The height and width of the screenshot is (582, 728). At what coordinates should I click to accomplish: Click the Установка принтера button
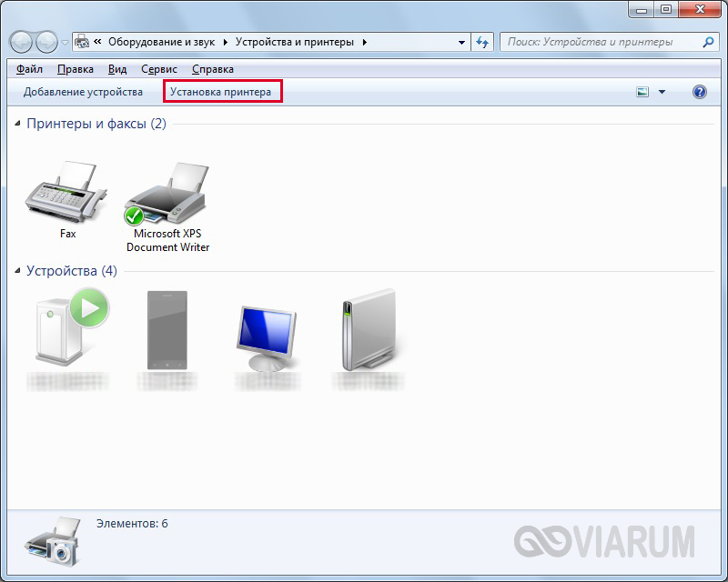tap(221, 91)
